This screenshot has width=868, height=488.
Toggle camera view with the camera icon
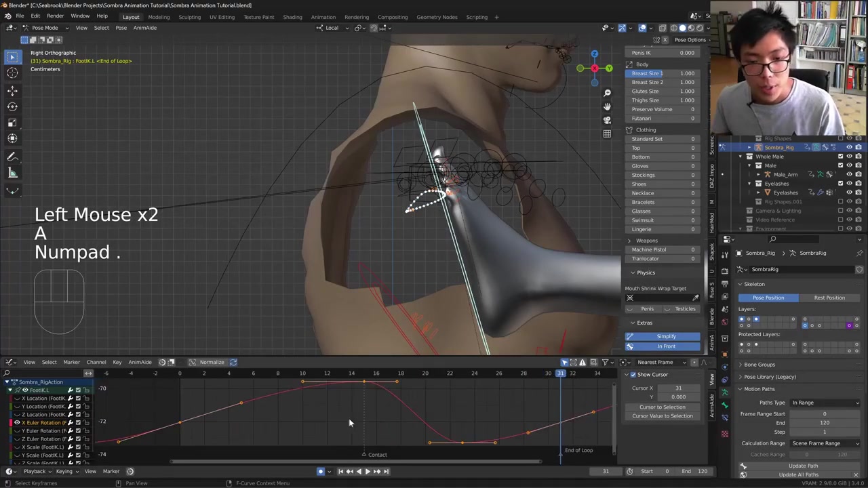coord(607,120)
